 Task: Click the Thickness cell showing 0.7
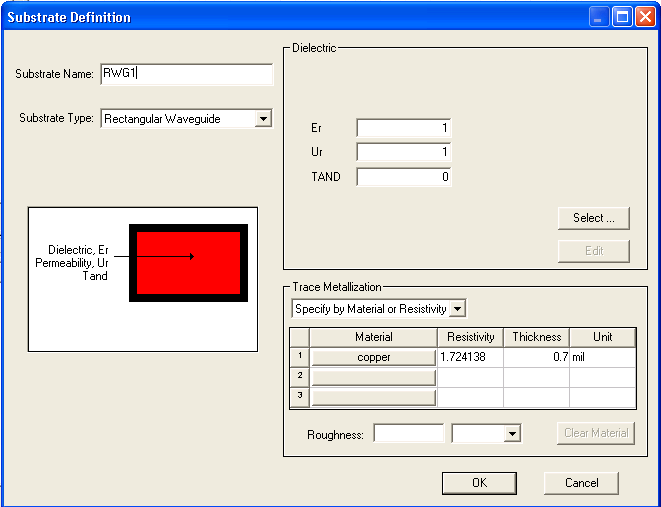click(536, 357)
